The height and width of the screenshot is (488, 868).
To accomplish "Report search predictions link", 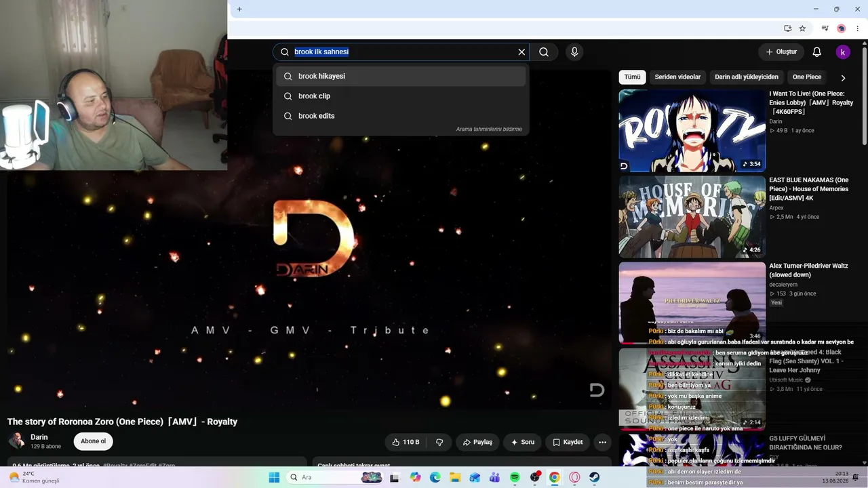I will (489, 129).
